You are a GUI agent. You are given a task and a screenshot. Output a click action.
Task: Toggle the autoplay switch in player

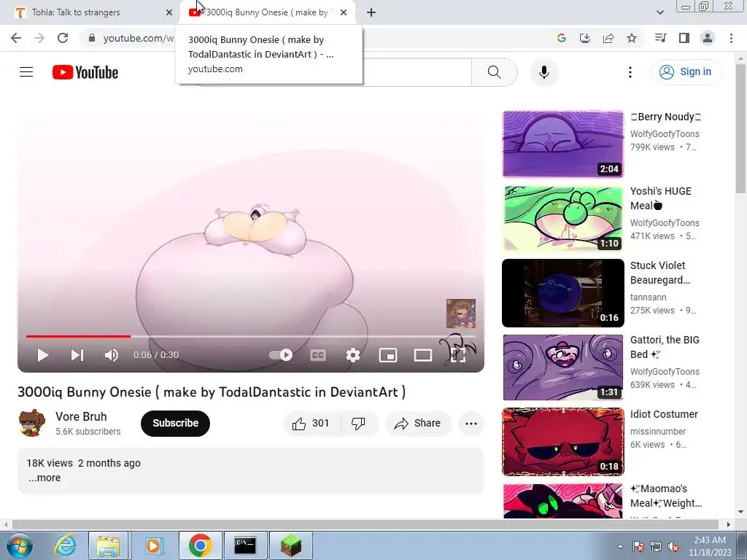[x=281, y=355]
